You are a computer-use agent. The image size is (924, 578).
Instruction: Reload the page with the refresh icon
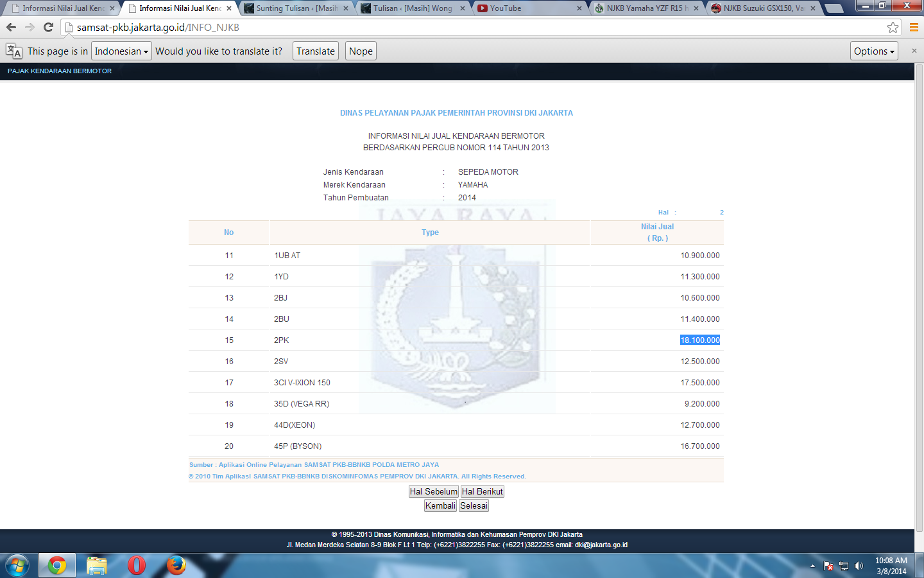[48, 27]
